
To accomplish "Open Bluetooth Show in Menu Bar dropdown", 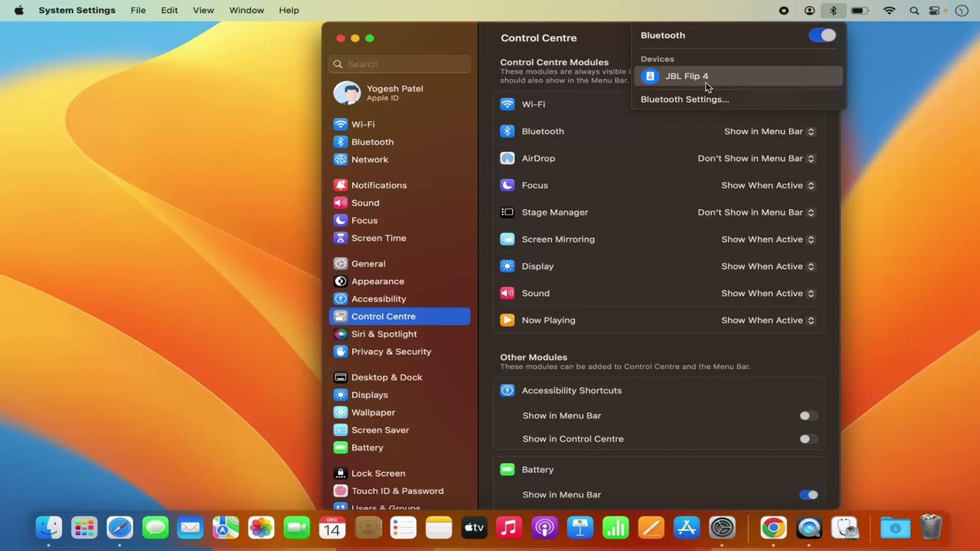I will pos(769,132).
